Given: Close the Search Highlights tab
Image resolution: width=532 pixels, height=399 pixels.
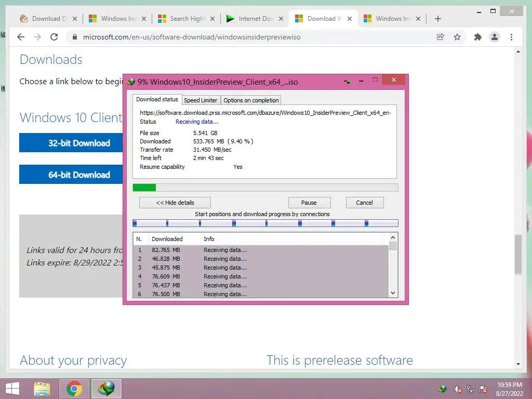Looking at the screenshot, I should 212,19.
